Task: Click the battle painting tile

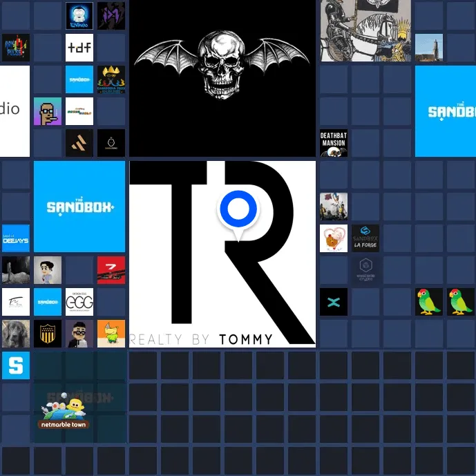Action: click(334, 207)
